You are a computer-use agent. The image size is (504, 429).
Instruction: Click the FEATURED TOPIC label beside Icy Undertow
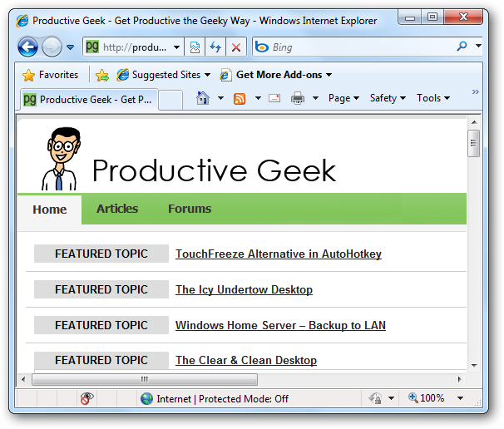pos(101,289)
